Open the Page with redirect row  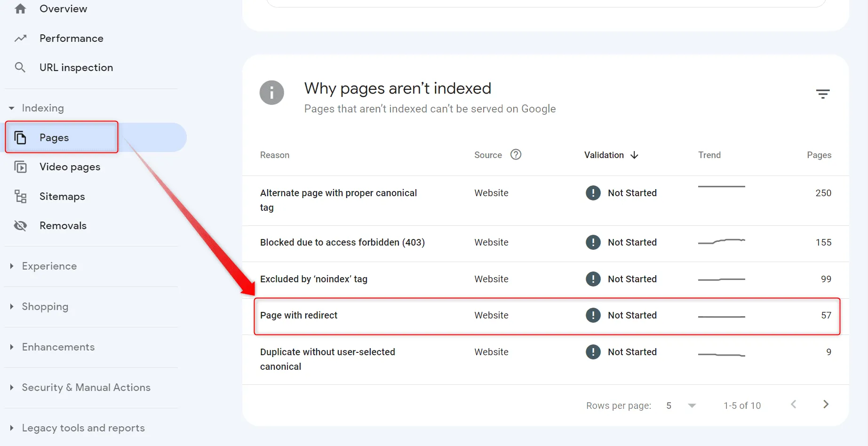click(546, 316)
